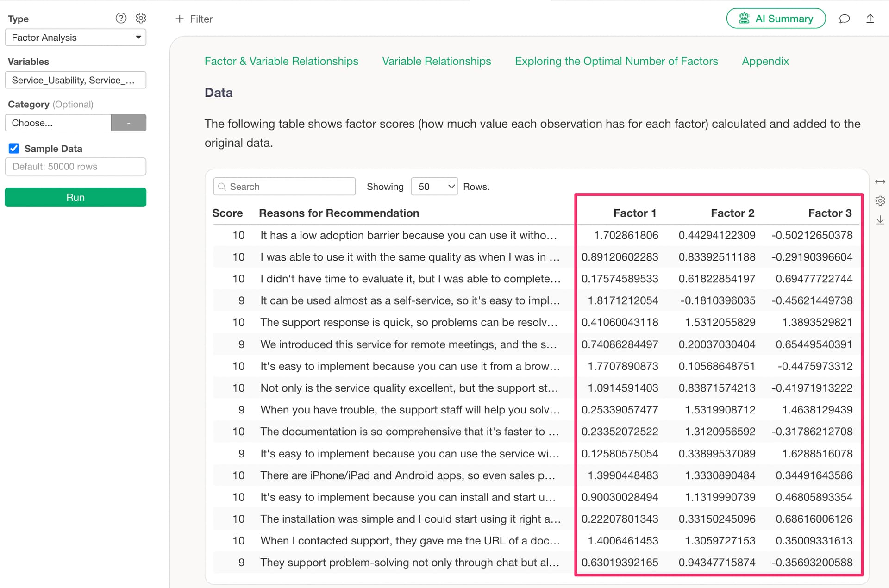This screenshot has width=889, height=588.
Task: Open the Category Choose dropdown
Action: [x=58, y=123]
